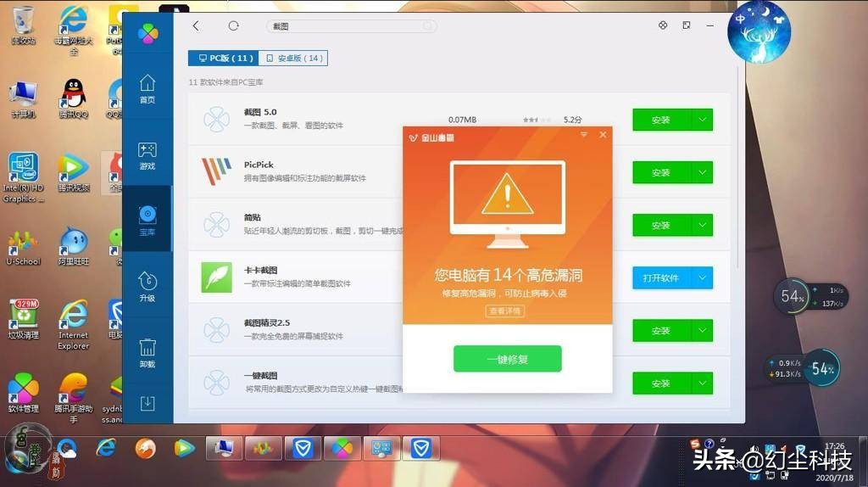This screenshot has height=487, width=868.
Task: Expand install options arrow for 截图 5.0
Action: click(702, 120)
